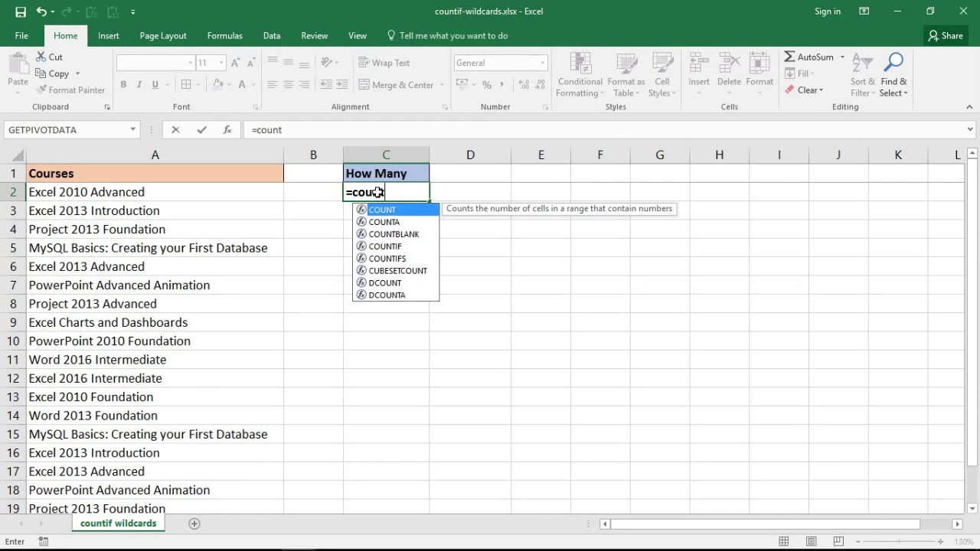Viewport: 980px width, 551px height.
Task: Open the font size dropdown
Action: coord(221,63)
